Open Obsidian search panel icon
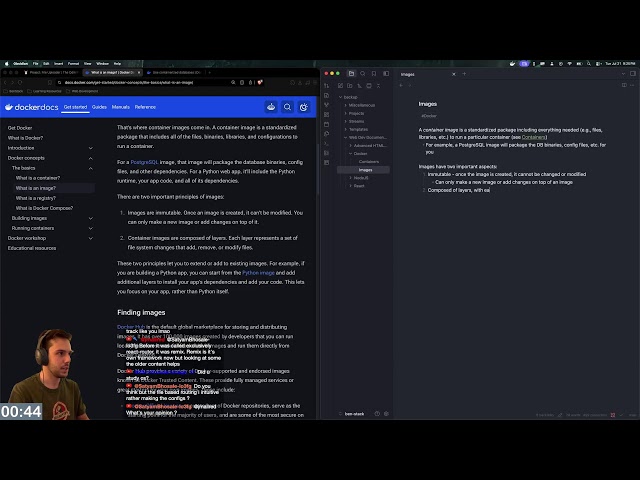 click(x=362, y=73)
